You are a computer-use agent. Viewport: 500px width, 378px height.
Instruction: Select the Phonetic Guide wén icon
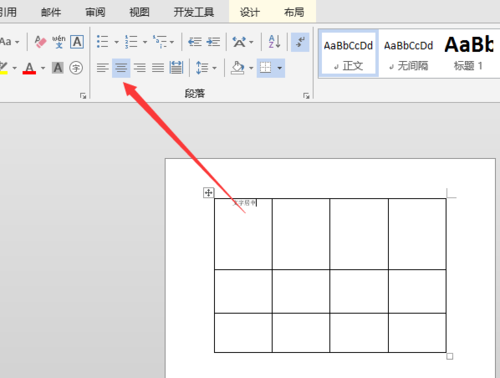pos(59,42)
